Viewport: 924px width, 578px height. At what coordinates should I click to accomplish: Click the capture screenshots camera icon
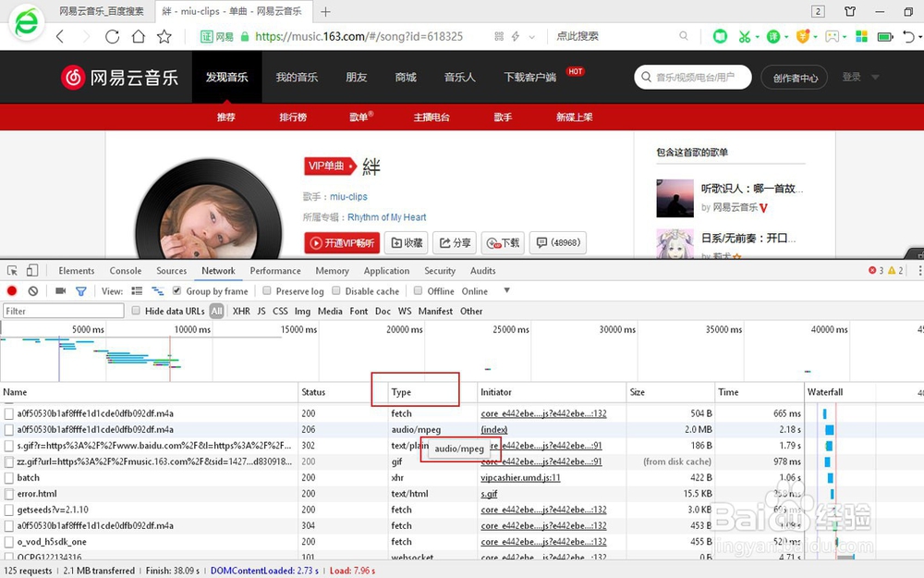60,290
